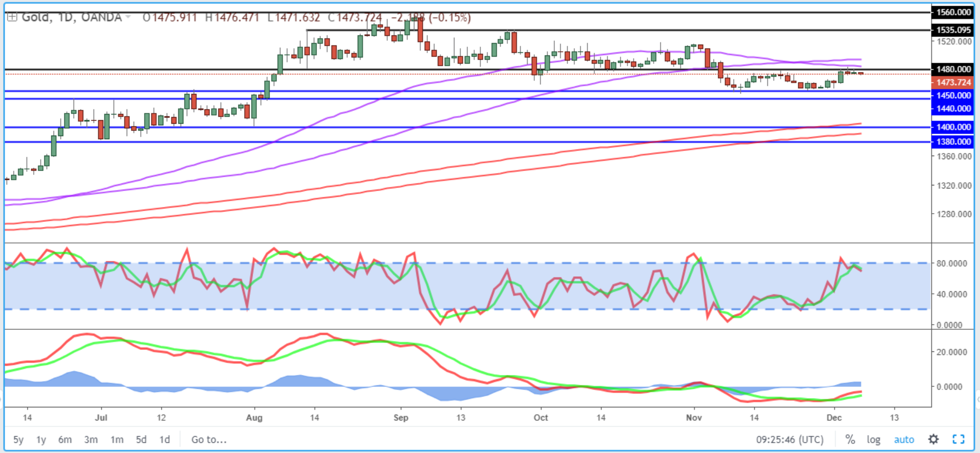Click the 20.0000 MACD axis value

(952, 352)
